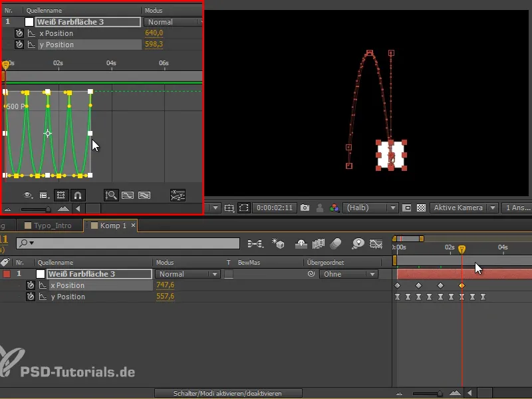The width and height of the screenshot is (532, 399).
Task: Click the Übergeordnet column header
Action: coord(325,262)
